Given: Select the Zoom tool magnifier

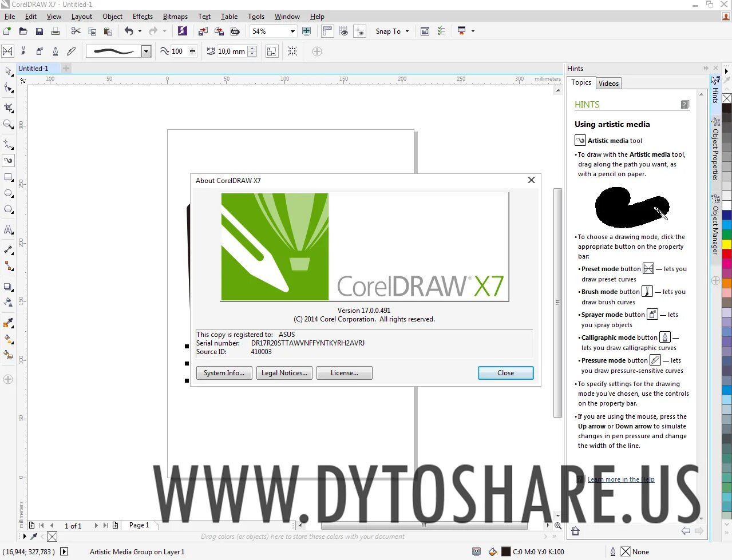Looking at the screenshot, I should coord(8,124).
